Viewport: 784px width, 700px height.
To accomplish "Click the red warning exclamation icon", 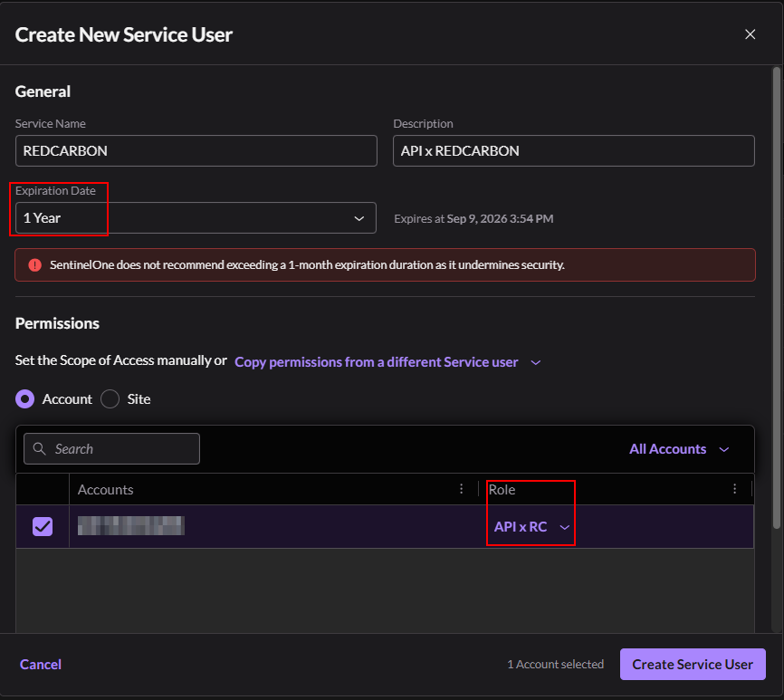I will pos(34,265).
